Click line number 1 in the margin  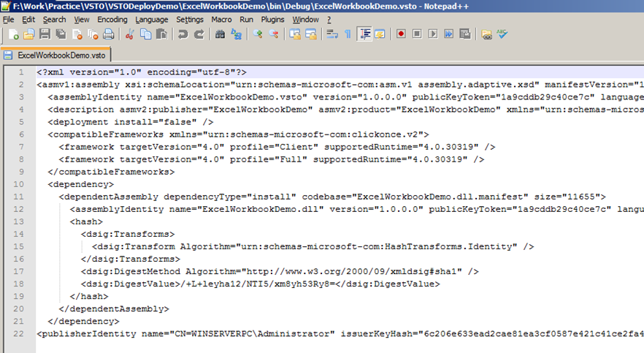[21, 72]
